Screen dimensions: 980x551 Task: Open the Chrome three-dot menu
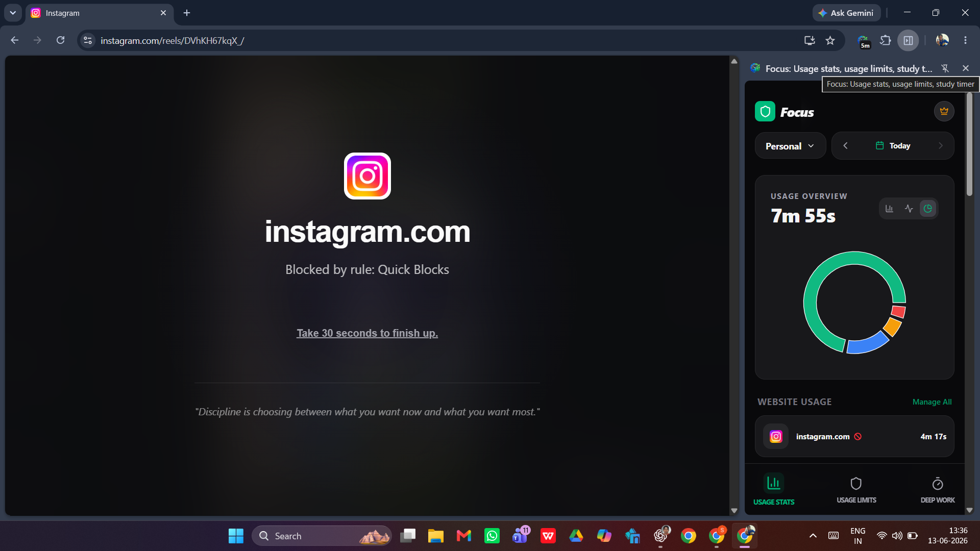[965, 40]
